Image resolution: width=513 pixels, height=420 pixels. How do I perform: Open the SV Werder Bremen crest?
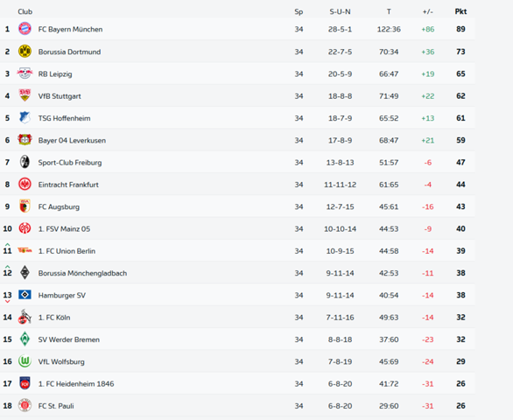click(x=25, y=339)
